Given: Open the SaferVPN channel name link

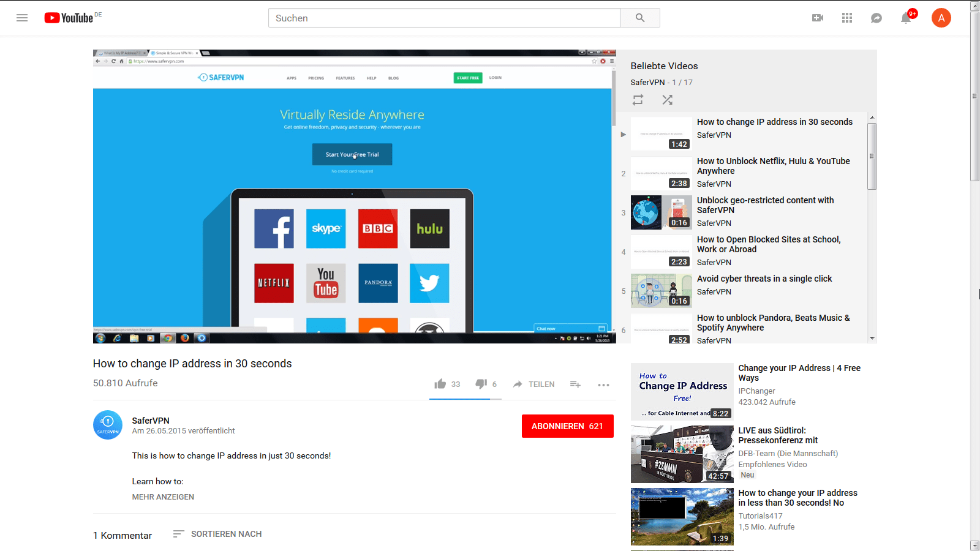Looking at the screenshot, I should pos(151,421).
